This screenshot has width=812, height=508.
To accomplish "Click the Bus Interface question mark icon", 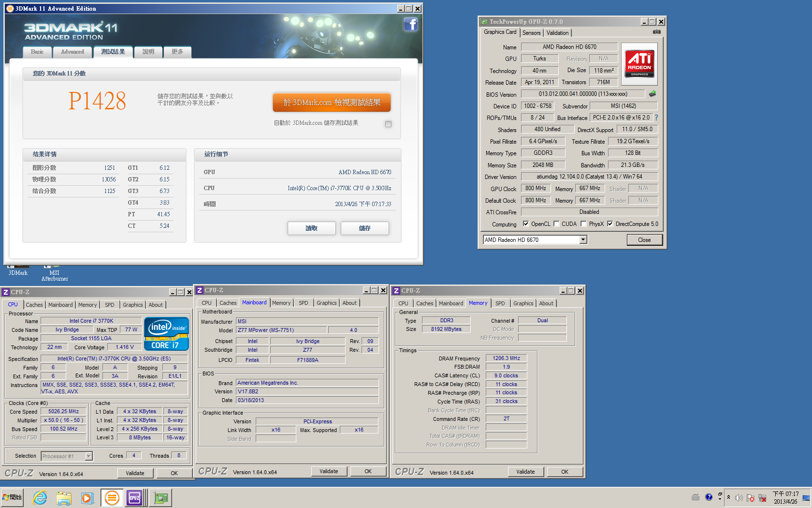I will tap(656, 118).
